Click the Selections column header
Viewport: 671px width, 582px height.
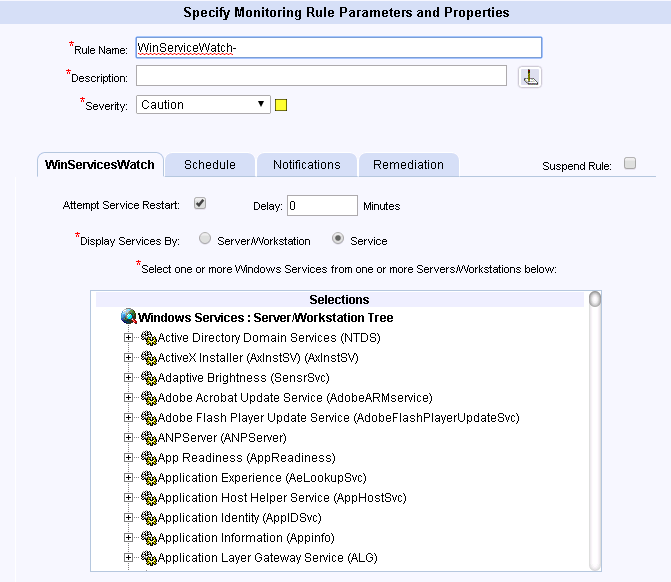(x=340, y=300)
